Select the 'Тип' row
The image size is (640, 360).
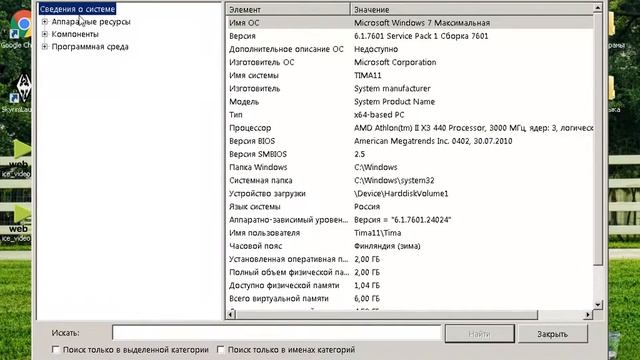[410, 115]
